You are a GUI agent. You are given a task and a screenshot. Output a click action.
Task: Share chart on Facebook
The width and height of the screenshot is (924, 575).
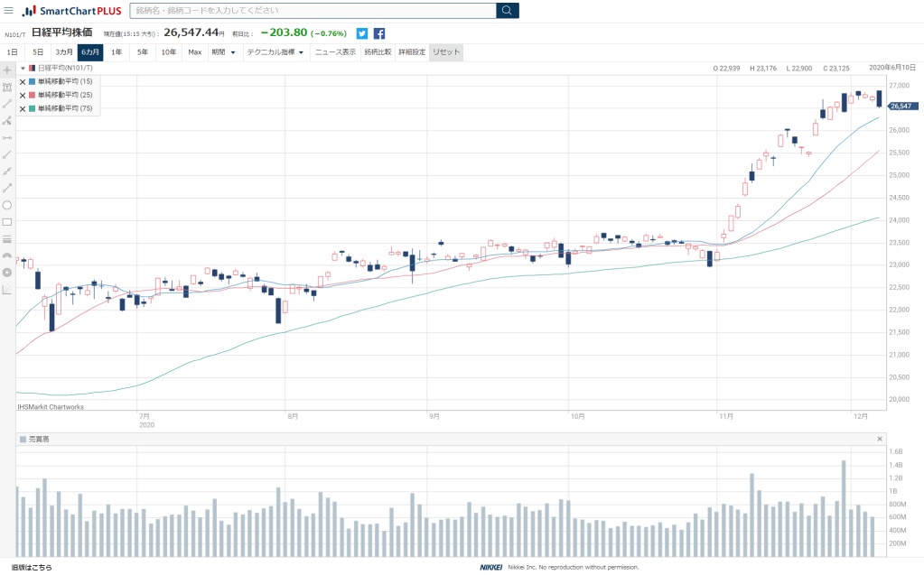(x=379, y=33)
